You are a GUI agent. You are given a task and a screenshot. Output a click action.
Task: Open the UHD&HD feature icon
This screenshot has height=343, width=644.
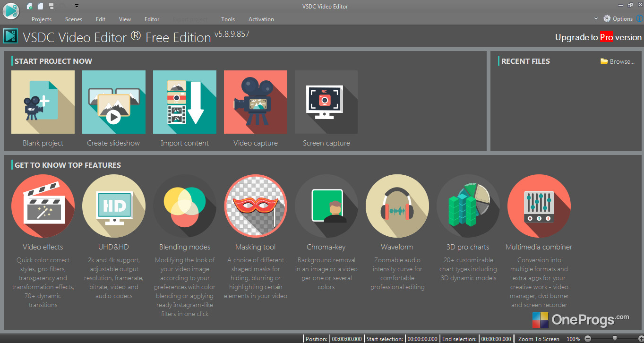pos(114,206)
